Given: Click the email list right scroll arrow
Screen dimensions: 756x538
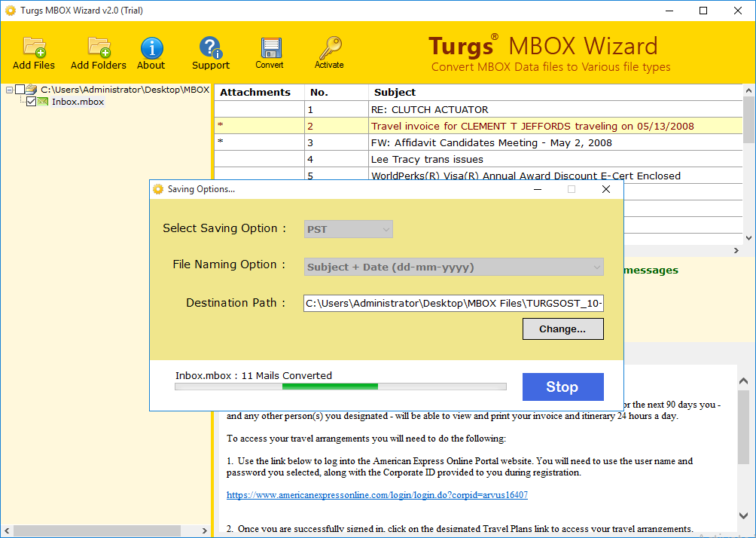Looking at the screenshot, I should coord(736,250).
